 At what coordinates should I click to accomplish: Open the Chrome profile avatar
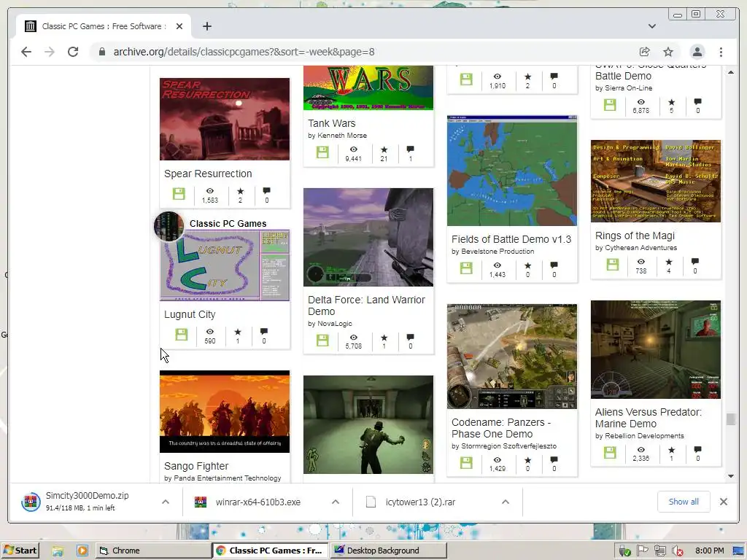pos(697,52)
